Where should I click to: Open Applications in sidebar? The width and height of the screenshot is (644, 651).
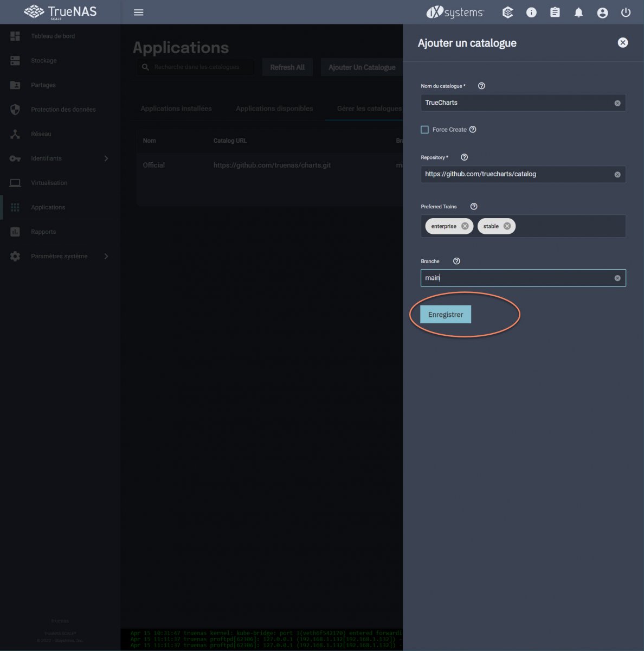60,207
